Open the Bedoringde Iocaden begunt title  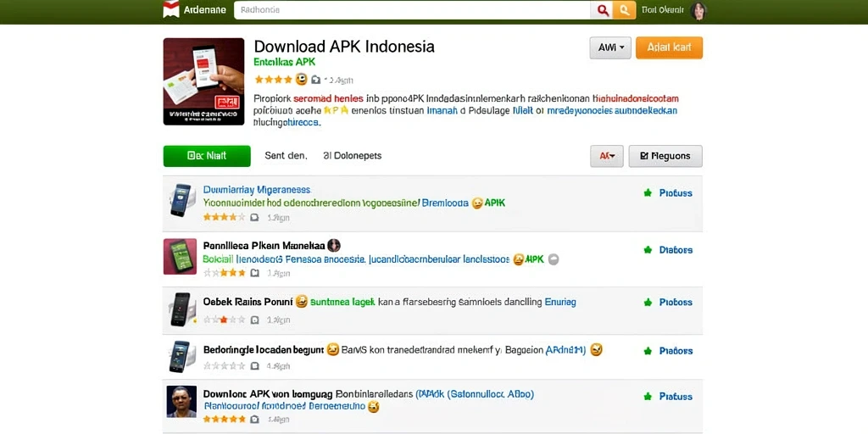263,350
